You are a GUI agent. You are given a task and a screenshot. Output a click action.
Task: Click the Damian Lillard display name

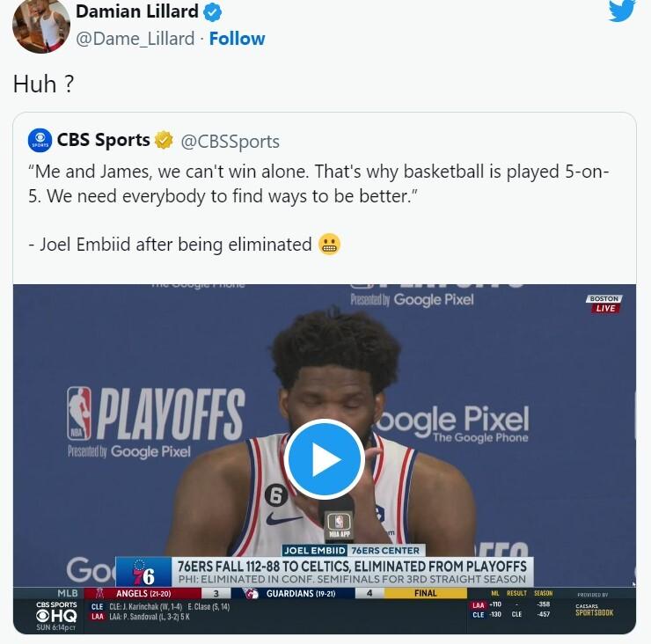coord(137,11)
